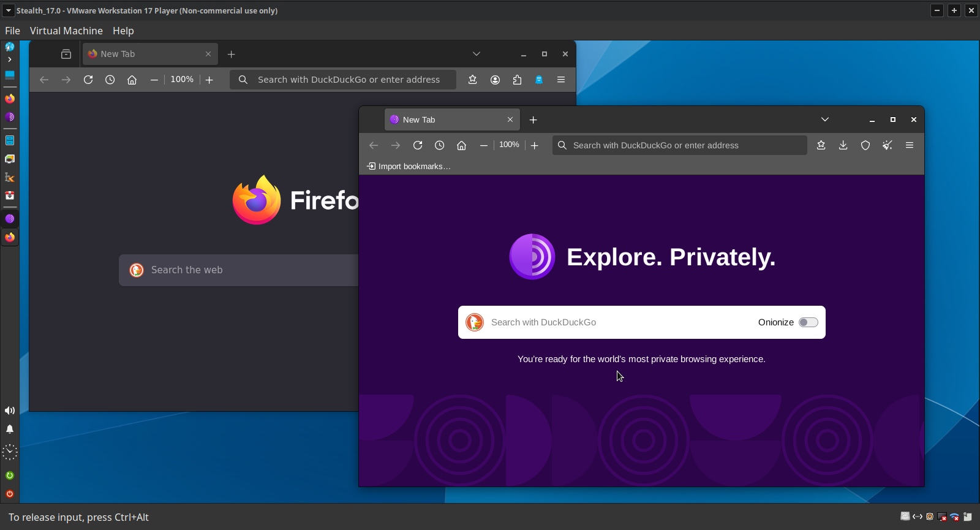
Task: Open the Tor Browser shield security icon
Action: 865,145
